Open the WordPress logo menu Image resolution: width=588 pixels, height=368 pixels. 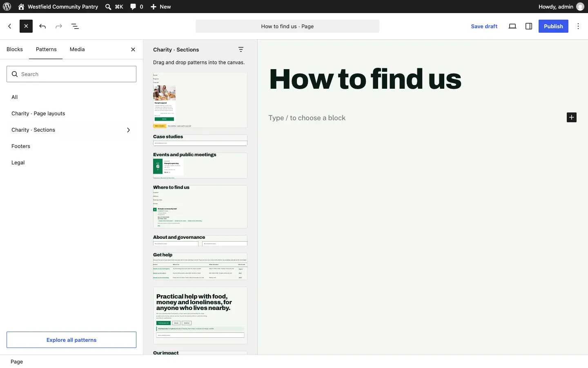tap(7, 7)
